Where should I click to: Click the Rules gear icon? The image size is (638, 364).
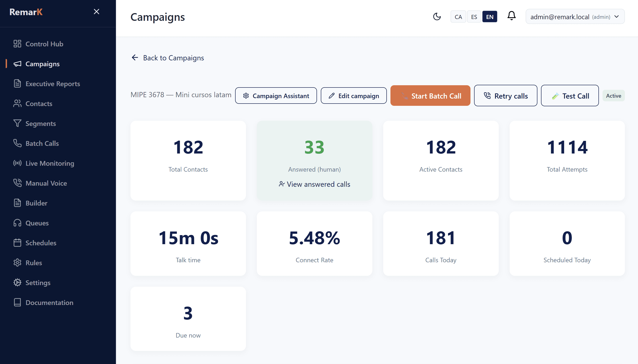pyautogui.click(x=17, y=262)
